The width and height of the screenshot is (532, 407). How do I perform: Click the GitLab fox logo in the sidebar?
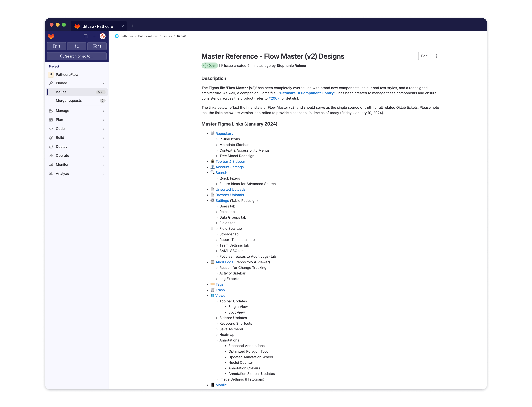51,36
